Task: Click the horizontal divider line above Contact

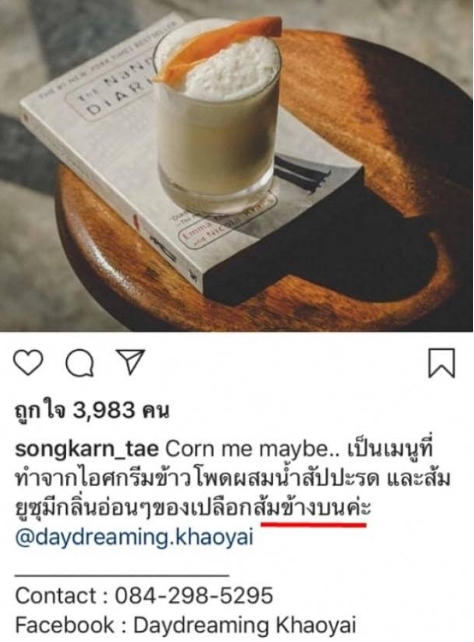Action: pos(122,575)
